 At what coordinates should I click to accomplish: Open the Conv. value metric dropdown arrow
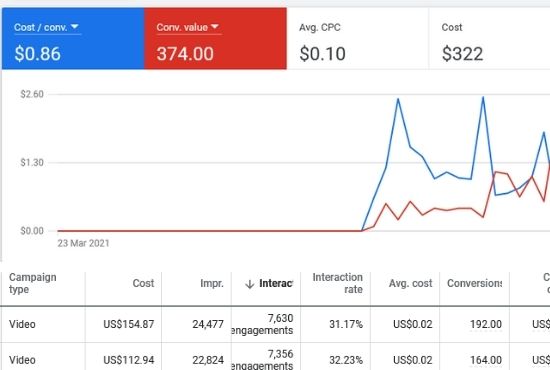pyautogui.click(x=215, y=26)
